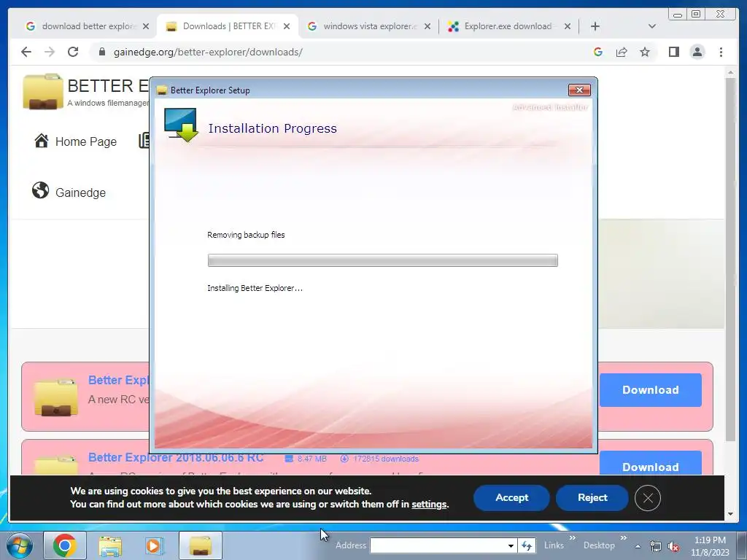Click the installation progress bar
The image size is (747, 560).
click(382, 260)
